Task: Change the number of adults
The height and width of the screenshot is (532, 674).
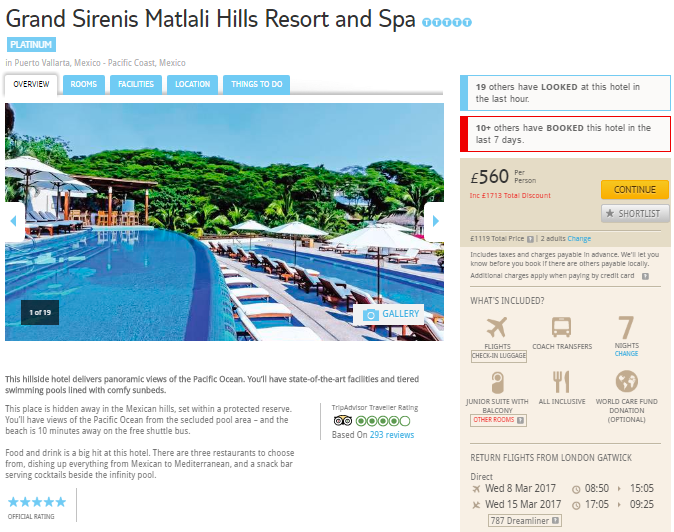Action: (x=579, y=238)
